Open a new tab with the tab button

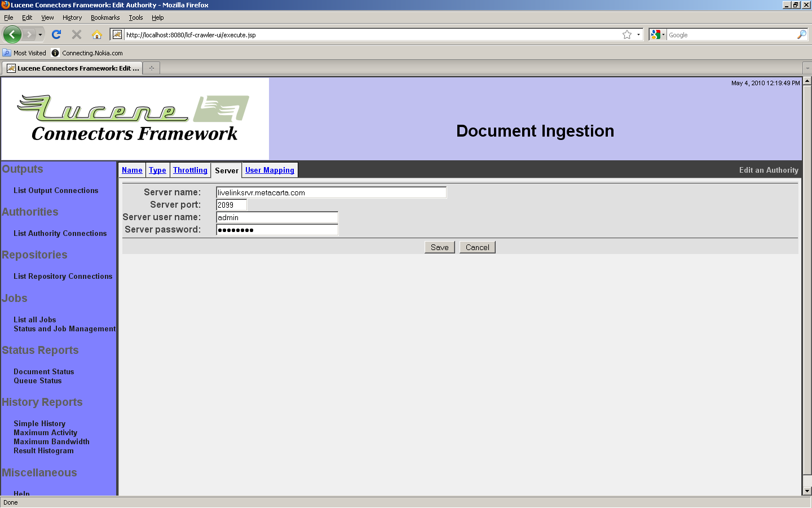point(151,68)
